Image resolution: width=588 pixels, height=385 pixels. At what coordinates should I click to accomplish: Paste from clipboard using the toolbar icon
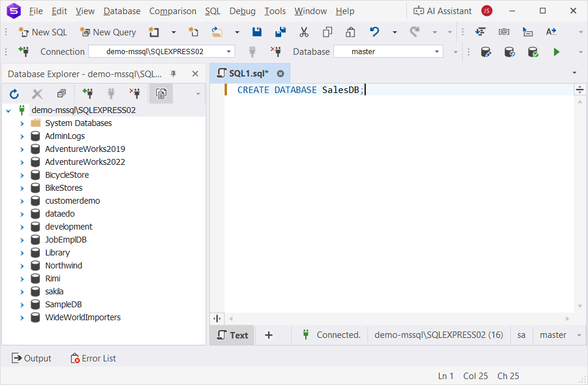(350, 32)
